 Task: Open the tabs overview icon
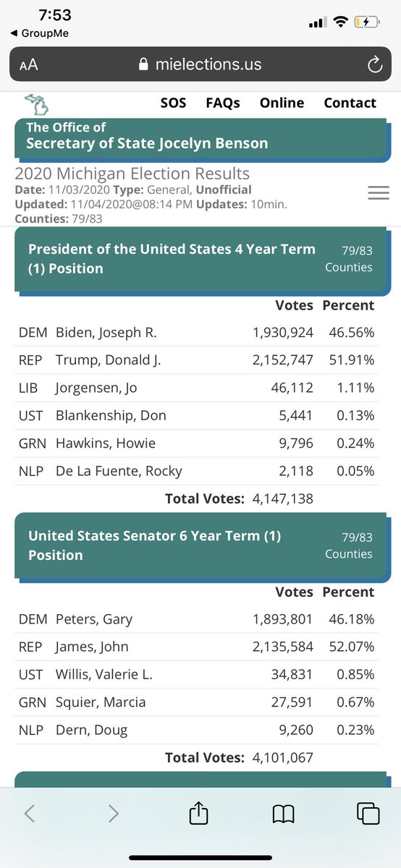tap(368, 814)
